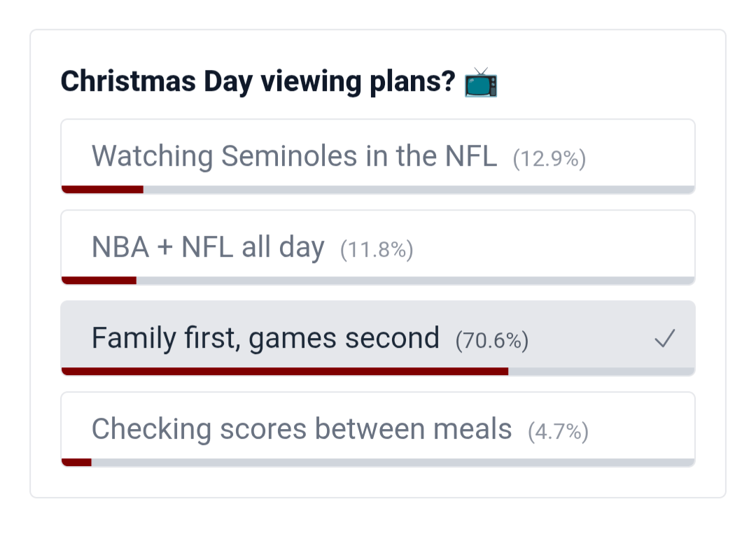
Task: Click red result bar under NBA + NFL option
Action: [x=99, y=280]
